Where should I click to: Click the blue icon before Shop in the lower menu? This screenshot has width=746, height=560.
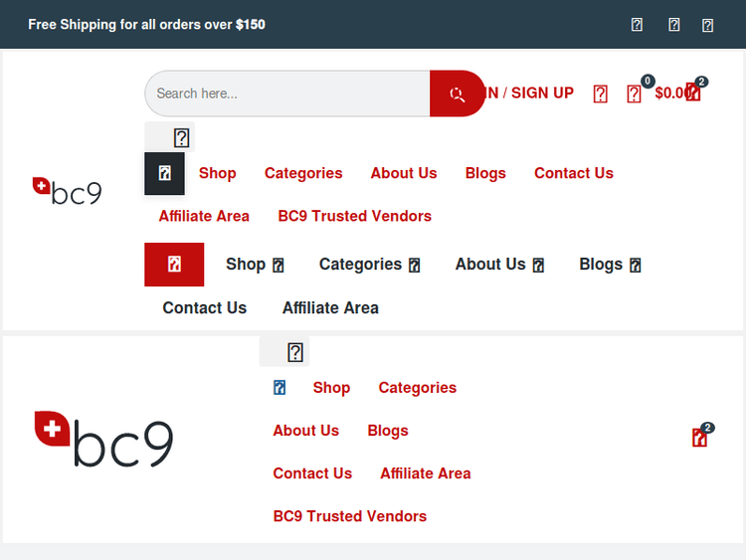point(280,388)
